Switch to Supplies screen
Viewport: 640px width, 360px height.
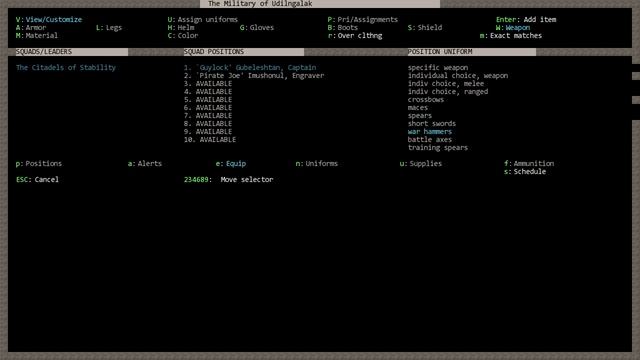pyautogui.click(x=421, y=164)
